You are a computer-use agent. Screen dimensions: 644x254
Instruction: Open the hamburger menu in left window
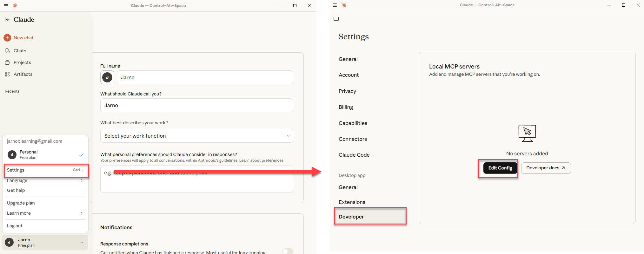coord(6,6)
